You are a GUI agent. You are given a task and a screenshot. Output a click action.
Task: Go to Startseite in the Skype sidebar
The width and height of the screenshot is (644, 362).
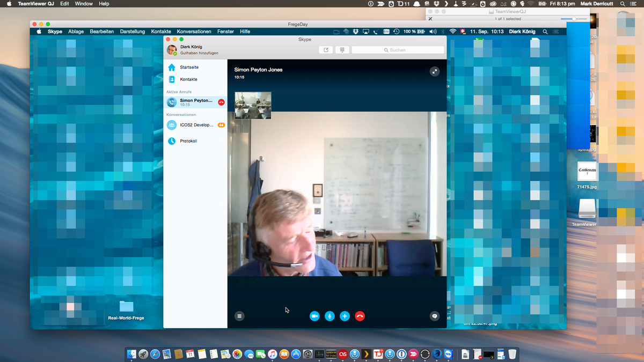tap(189, 68)
